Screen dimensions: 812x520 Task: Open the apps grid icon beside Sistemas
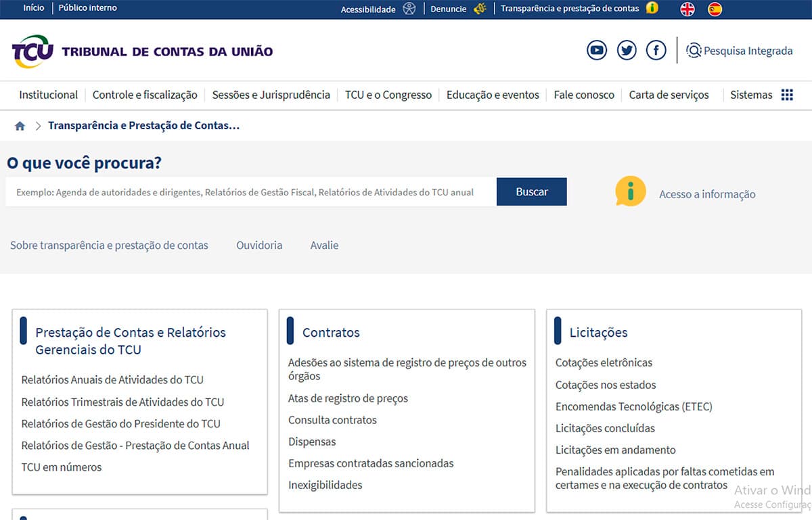(787, 95)
